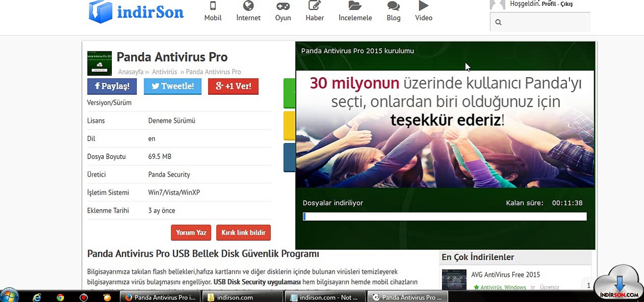
Task: Click the 3 ay önce date value
Action: 162,211
